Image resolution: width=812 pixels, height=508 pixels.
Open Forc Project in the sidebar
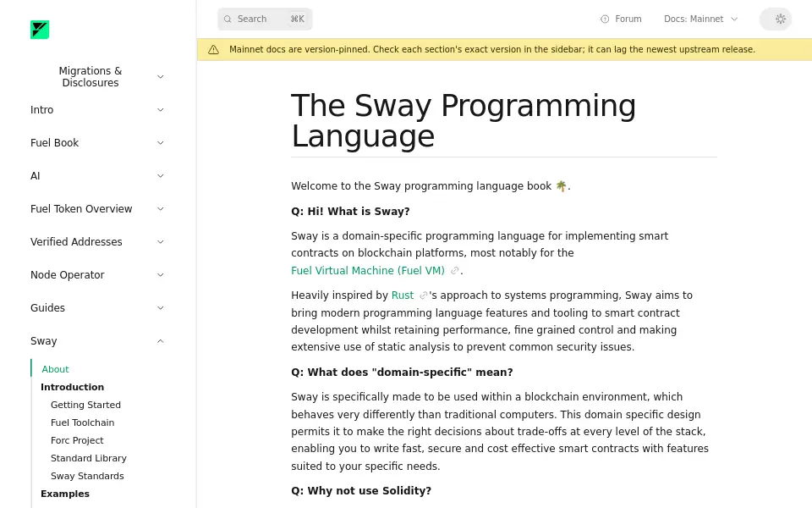(77, 440)
